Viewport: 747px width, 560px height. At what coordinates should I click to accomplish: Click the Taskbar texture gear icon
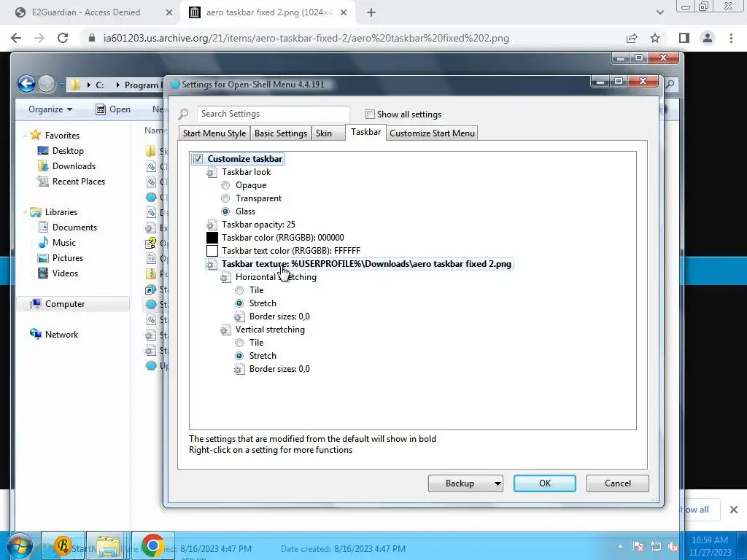212,264
